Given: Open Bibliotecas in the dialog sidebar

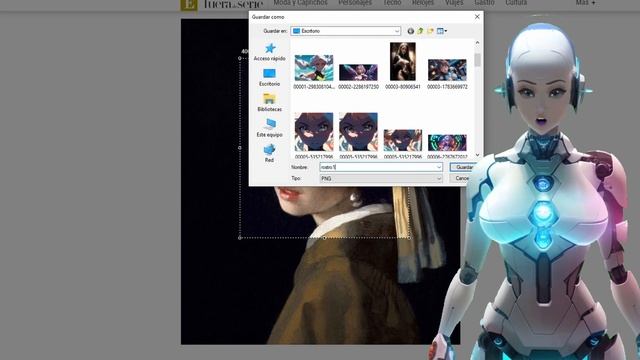Looking at the screenshot, I should coord(269,102).
